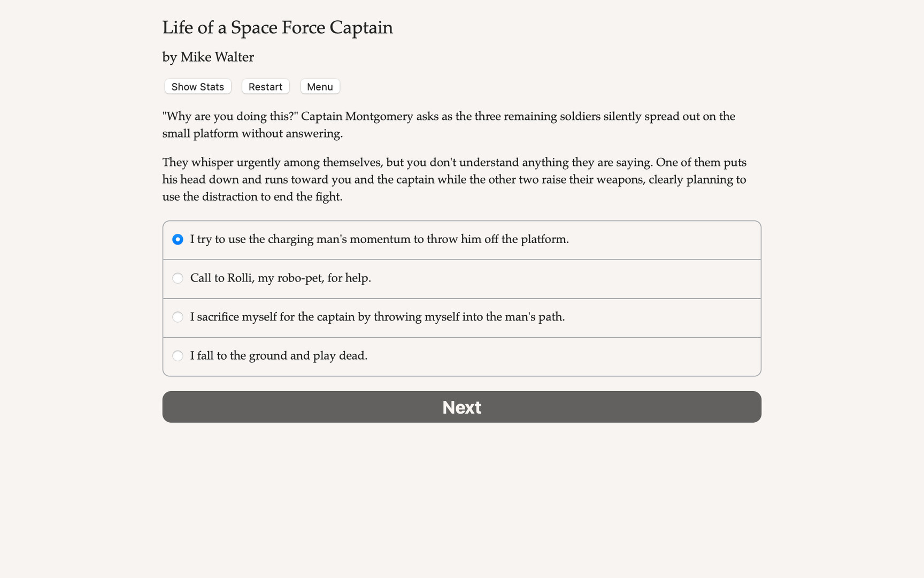Restart the story from the beginning
Screen dimensions: 924x578
pyautogui.click(x=265, y=86)
